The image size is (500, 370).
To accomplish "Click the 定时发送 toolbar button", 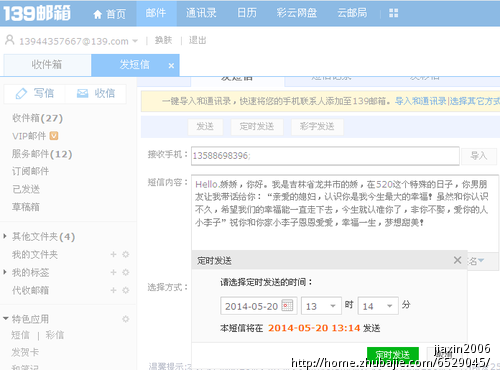I will point(257,127).
